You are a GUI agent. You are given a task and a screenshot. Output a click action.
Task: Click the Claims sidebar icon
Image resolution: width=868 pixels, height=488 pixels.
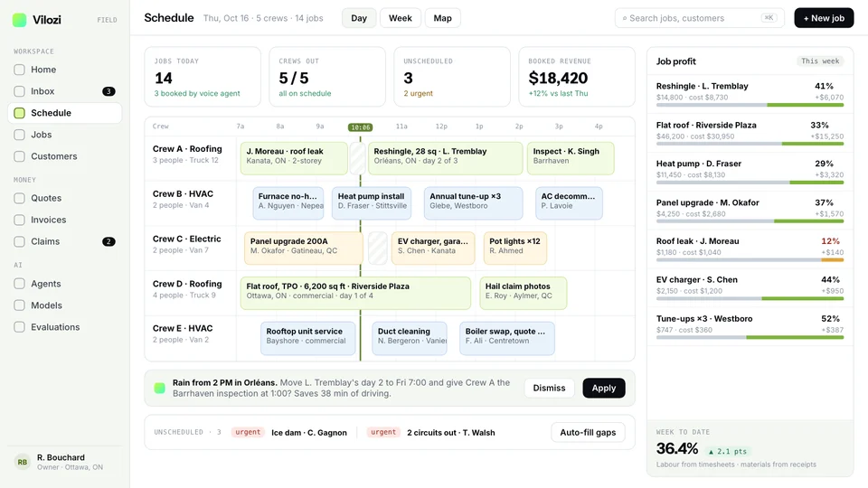pos(19,242)
